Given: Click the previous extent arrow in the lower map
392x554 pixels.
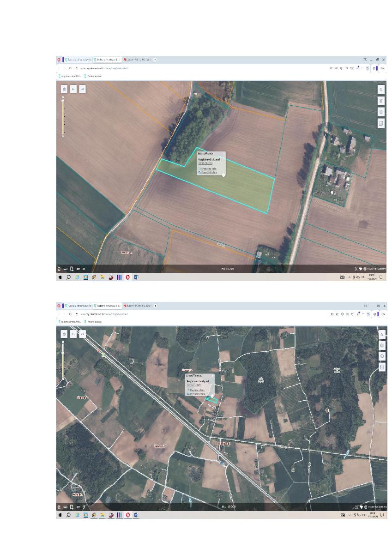Looking at the screenshot, I should click(x=73, y=334).
